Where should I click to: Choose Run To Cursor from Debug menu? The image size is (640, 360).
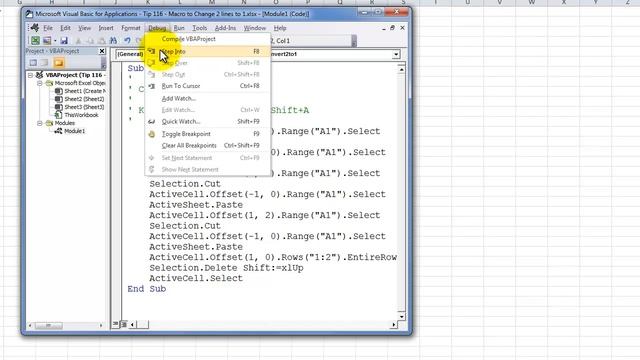pyautogui.click(x=207, y=86)
